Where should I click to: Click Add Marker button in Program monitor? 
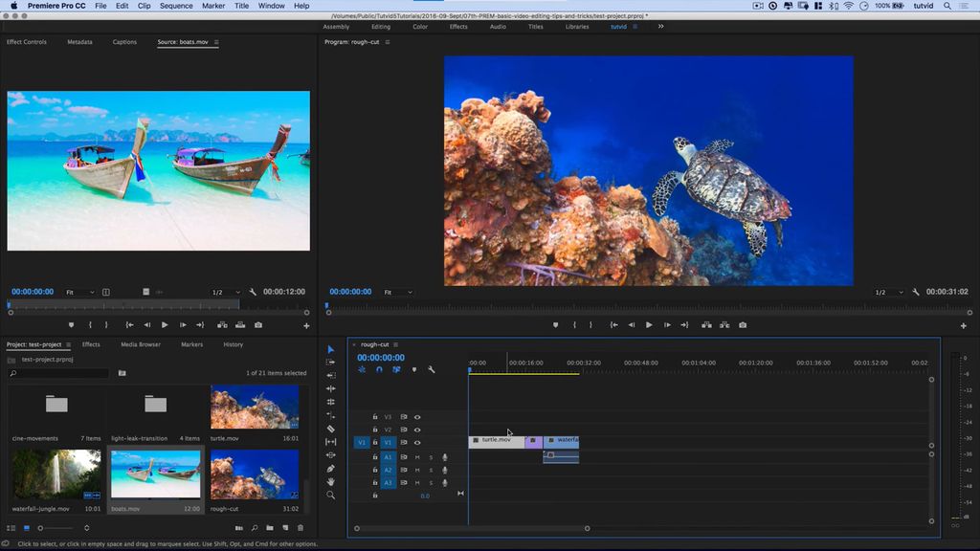pos(555,325)
